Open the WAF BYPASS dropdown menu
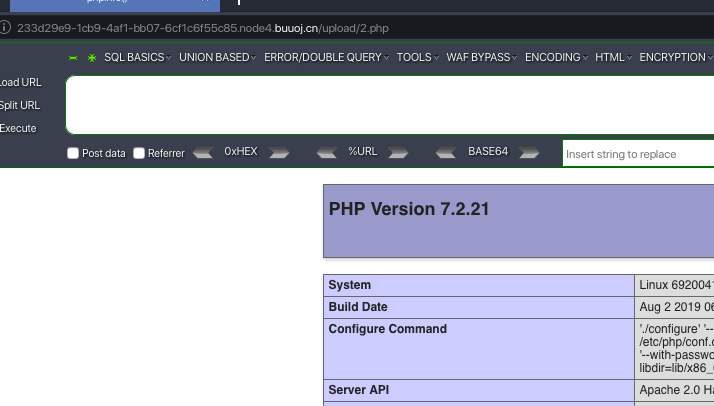The width and height of the screenshot is (714, 406). pos(482,57)
